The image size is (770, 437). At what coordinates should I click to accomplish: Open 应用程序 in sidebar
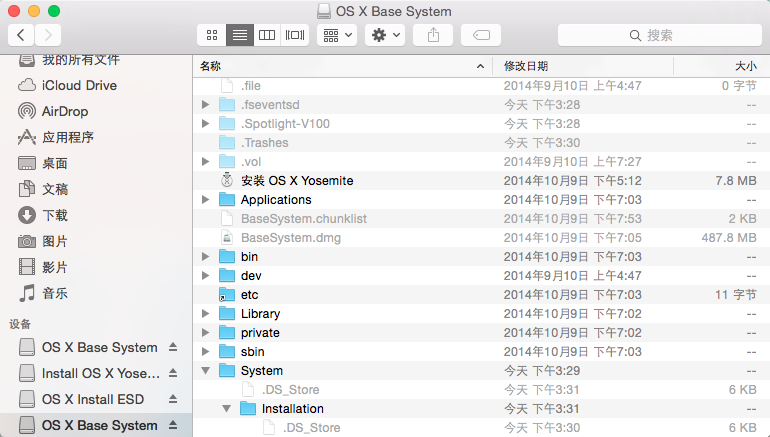point(96,137)
